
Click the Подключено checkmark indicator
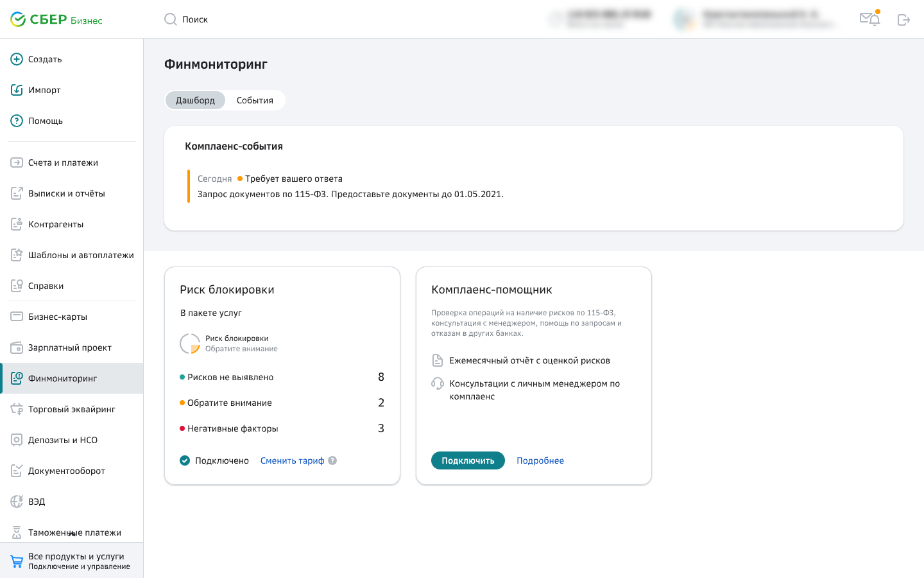[185, 460]
